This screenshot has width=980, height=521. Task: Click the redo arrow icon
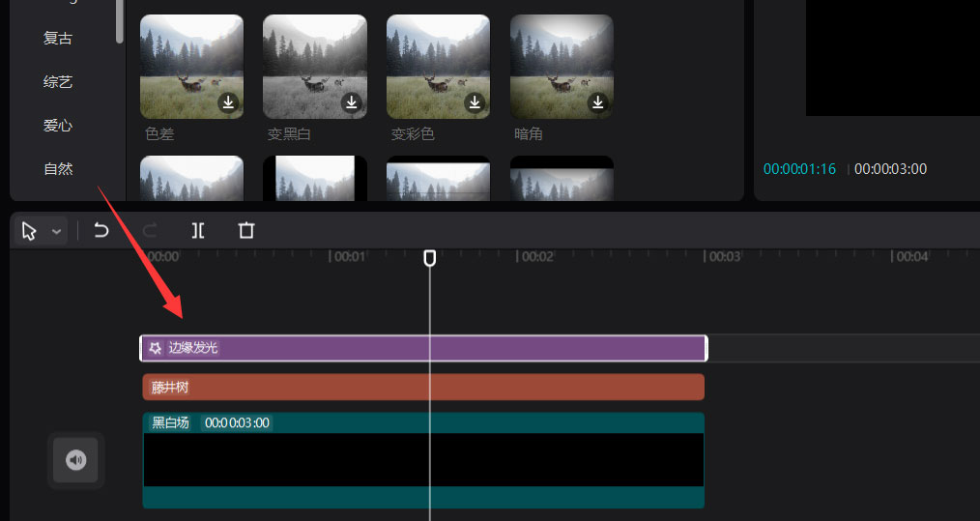[x=150, y=230]
